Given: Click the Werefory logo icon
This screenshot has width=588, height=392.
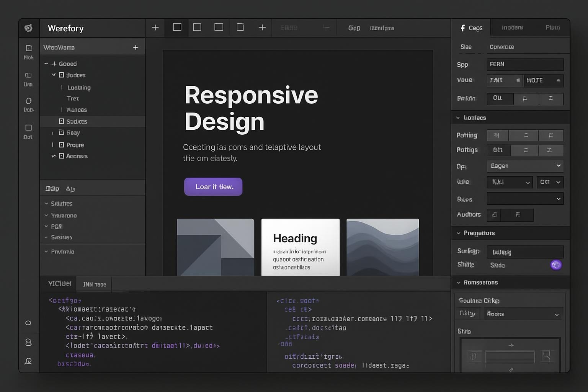Looking at the screenshot, I should pyautogui.click(x=28, y=28).
